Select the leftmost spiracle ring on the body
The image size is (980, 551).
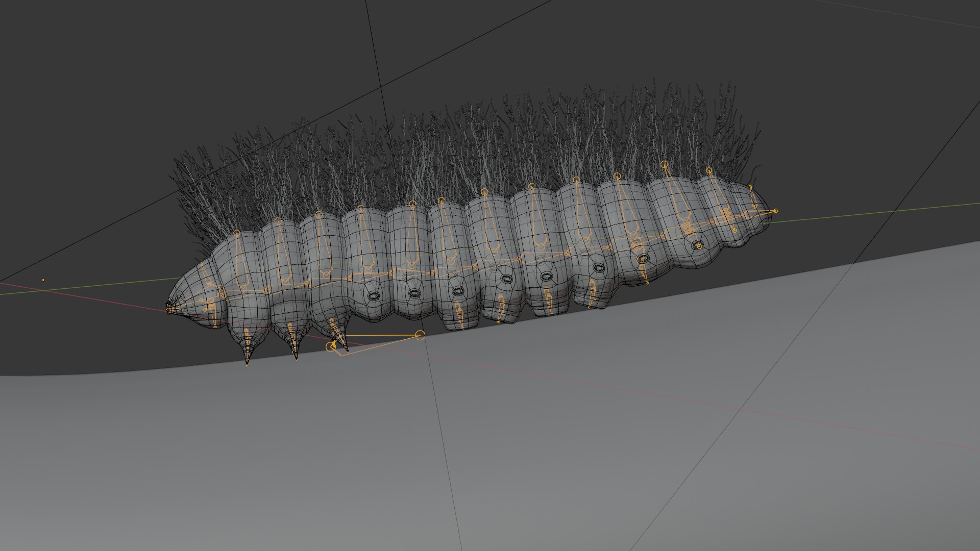click(x=374, y=296)
